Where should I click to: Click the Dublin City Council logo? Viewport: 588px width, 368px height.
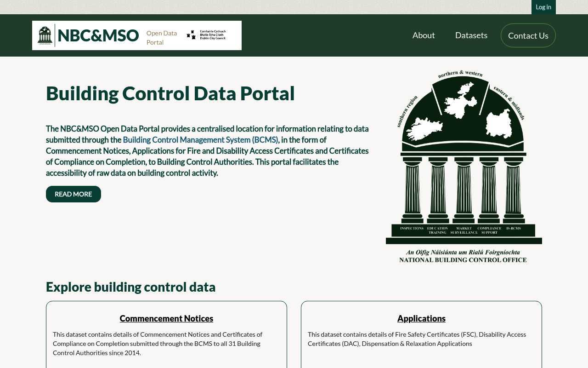206,35
